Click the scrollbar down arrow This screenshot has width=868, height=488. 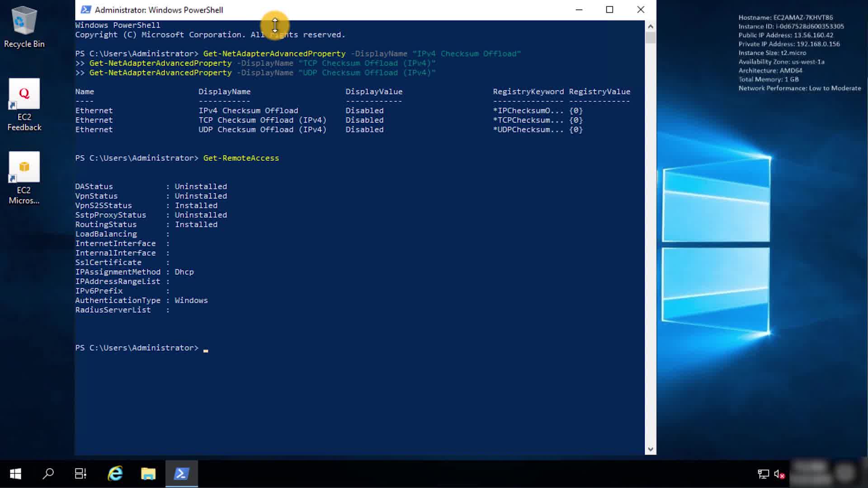click(651, 449)
